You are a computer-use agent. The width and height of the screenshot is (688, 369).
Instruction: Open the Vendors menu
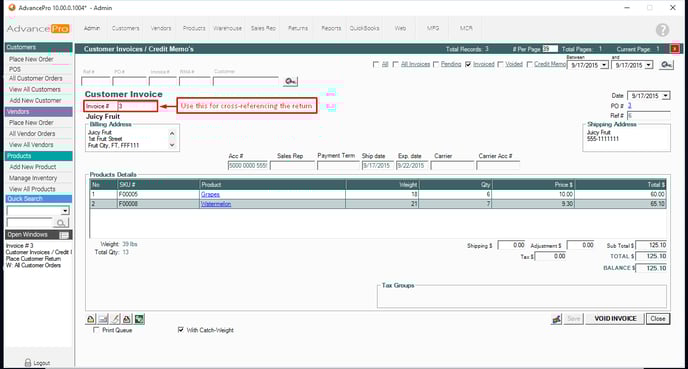point(161,28)
